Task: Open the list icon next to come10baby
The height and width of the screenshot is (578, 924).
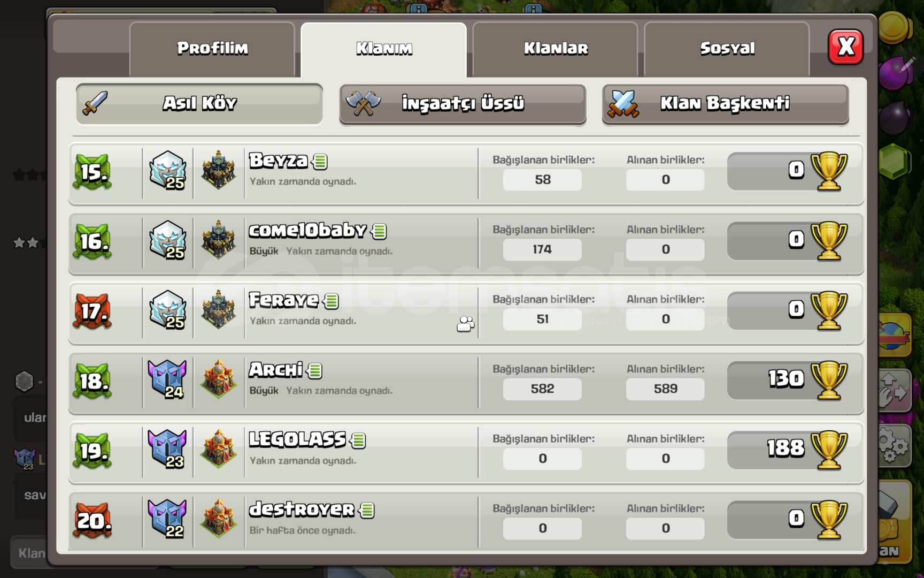Action: click(x=379, y=231)
